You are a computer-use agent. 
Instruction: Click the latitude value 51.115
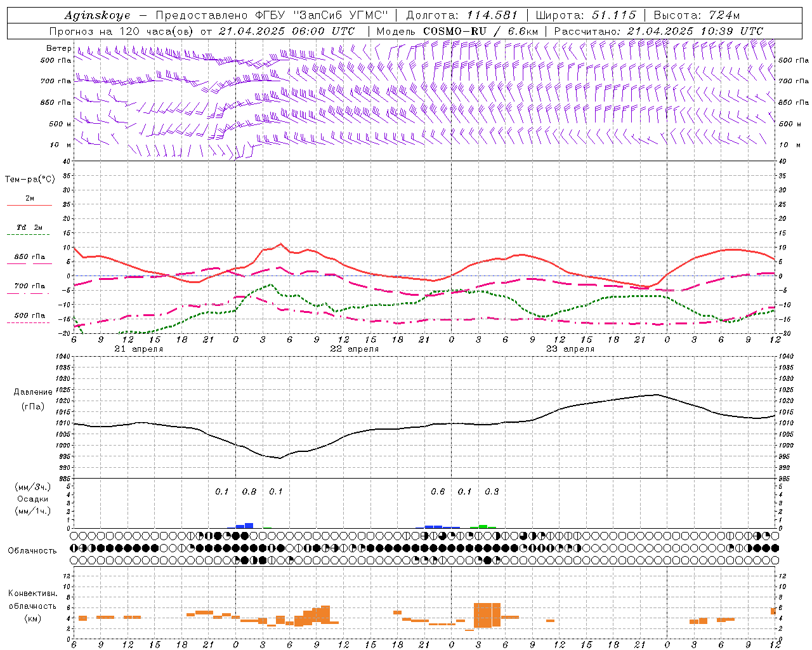pos(613,15)
